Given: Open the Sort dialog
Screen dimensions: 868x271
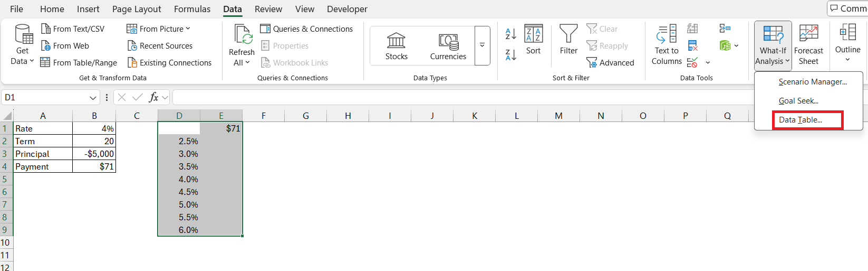Looking at the screenshot, I should point(533,40).
